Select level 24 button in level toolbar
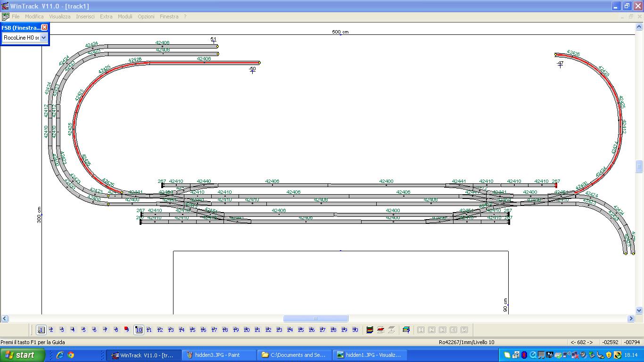This screenshot has width=644, height=362. [x=290, y=330]
